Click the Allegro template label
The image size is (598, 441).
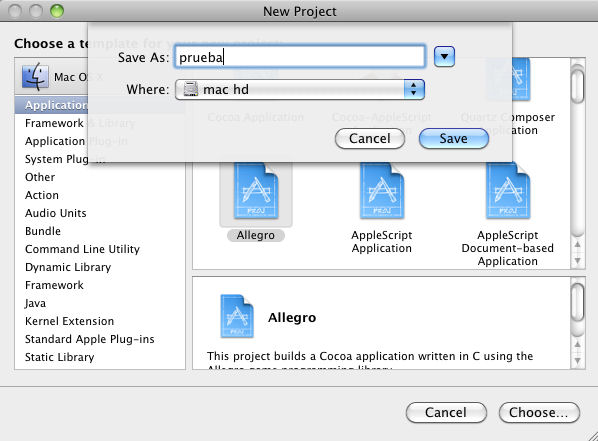click(x=256, y=235)
